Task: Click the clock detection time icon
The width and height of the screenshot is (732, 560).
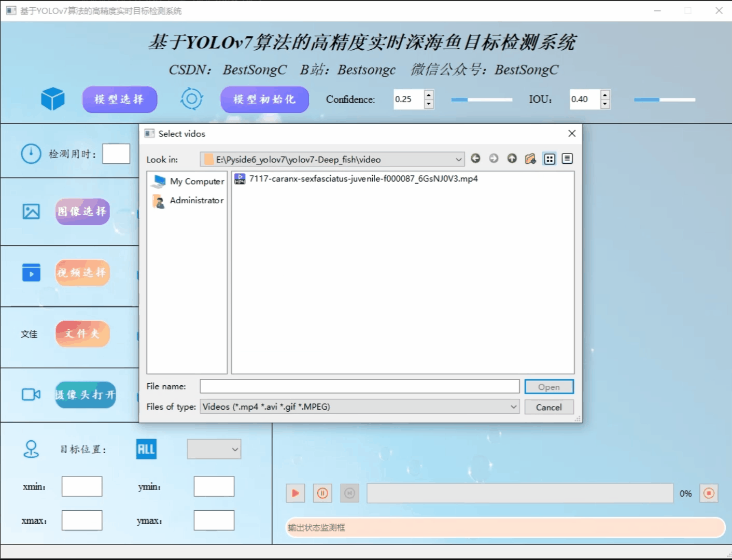Action: click(31, 153)
